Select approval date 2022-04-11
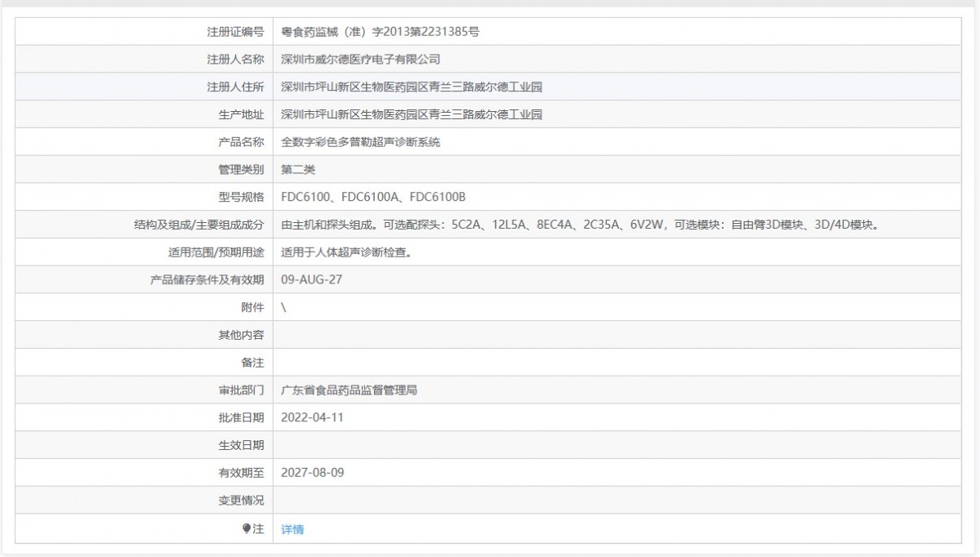Image resolution: width=980 pixels, height=557 pixels. (x=312, y=417)
